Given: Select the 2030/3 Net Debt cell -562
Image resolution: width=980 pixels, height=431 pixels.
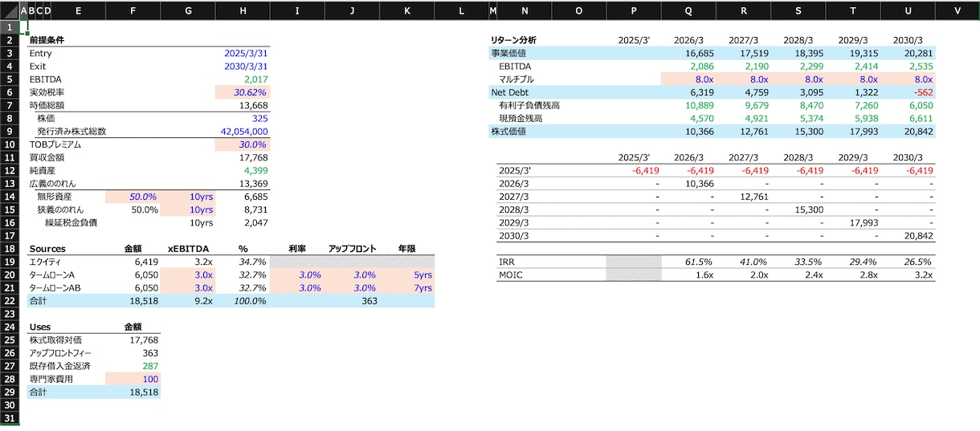Looking at the screenshot, I should tap(908, 92).
